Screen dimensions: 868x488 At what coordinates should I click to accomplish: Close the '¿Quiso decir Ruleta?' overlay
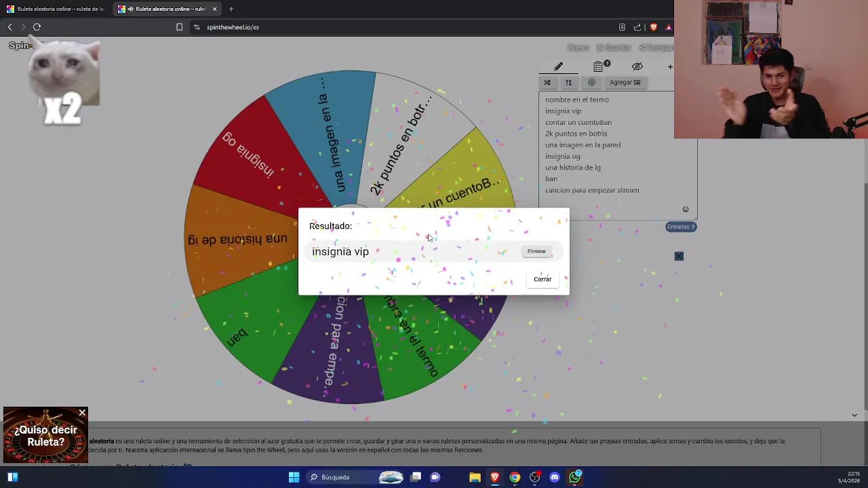click(x=82, y=413)
